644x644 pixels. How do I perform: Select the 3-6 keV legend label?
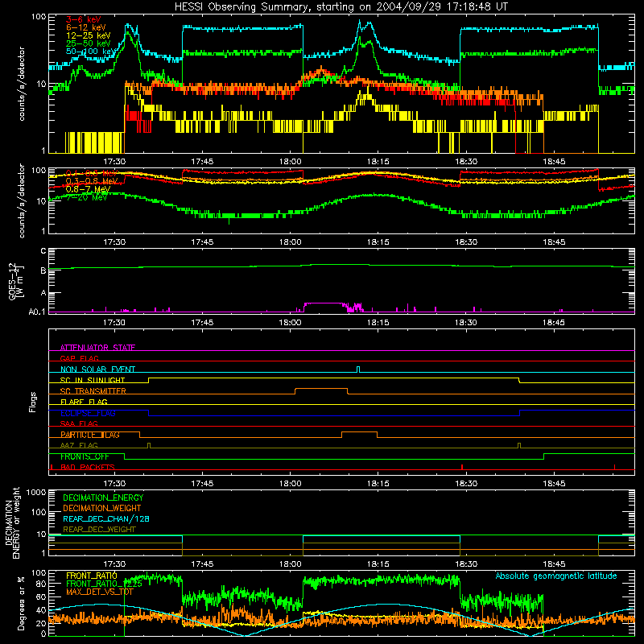point(83,19)
